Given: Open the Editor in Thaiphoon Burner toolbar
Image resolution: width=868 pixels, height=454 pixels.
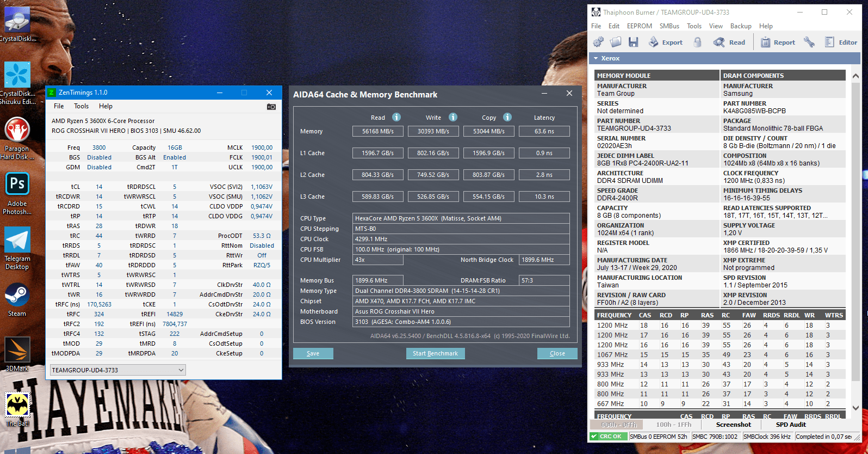Looking at the screenshot, I should point(841,42).
